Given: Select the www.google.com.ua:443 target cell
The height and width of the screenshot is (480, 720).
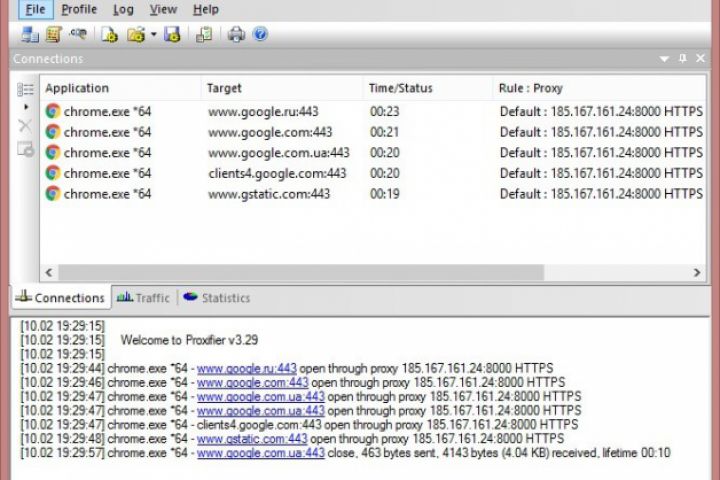Looking at the screenshot, I should point(279,152).
